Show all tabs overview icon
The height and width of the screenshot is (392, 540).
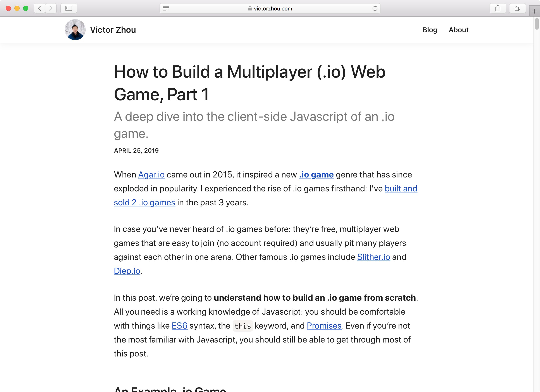coord(517,8)
